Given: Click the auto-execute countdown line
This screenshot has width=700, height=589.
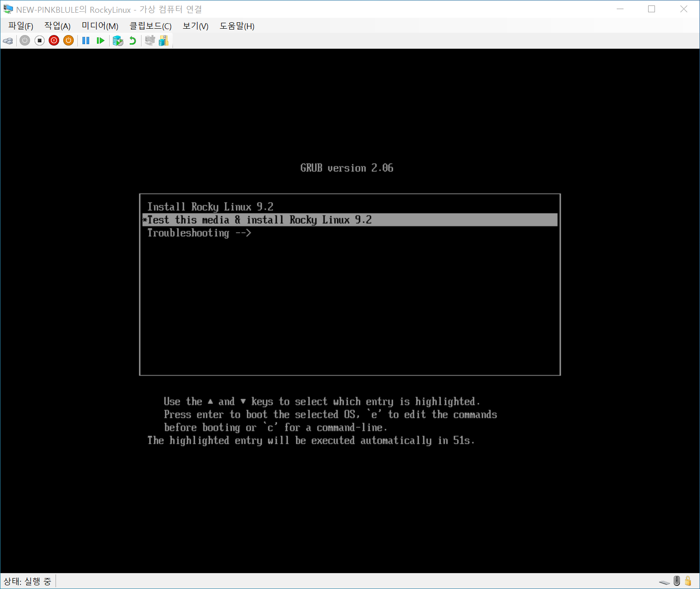Looking at the screenshot, I should click(x=311, y=441).
